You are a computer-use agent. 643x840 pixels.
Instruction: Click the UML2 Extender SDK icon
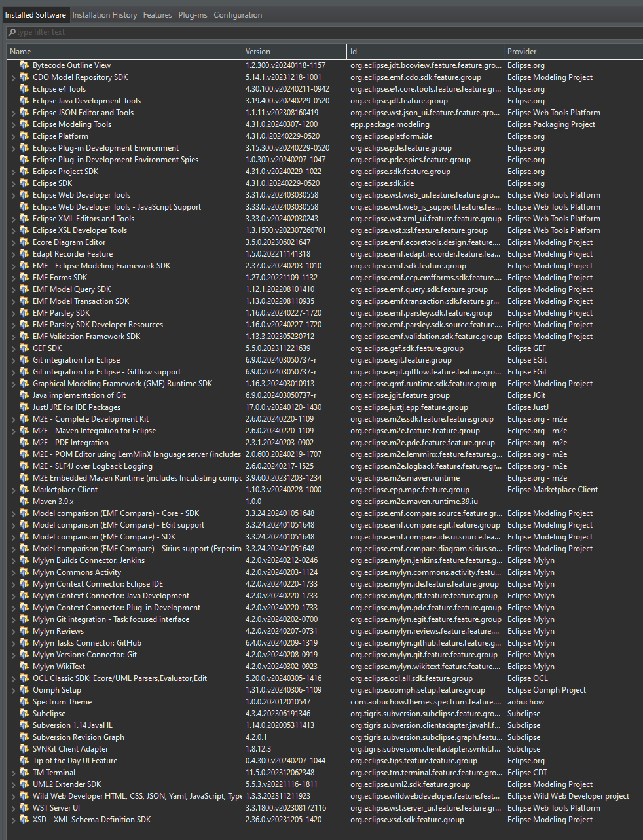(25, 784)
